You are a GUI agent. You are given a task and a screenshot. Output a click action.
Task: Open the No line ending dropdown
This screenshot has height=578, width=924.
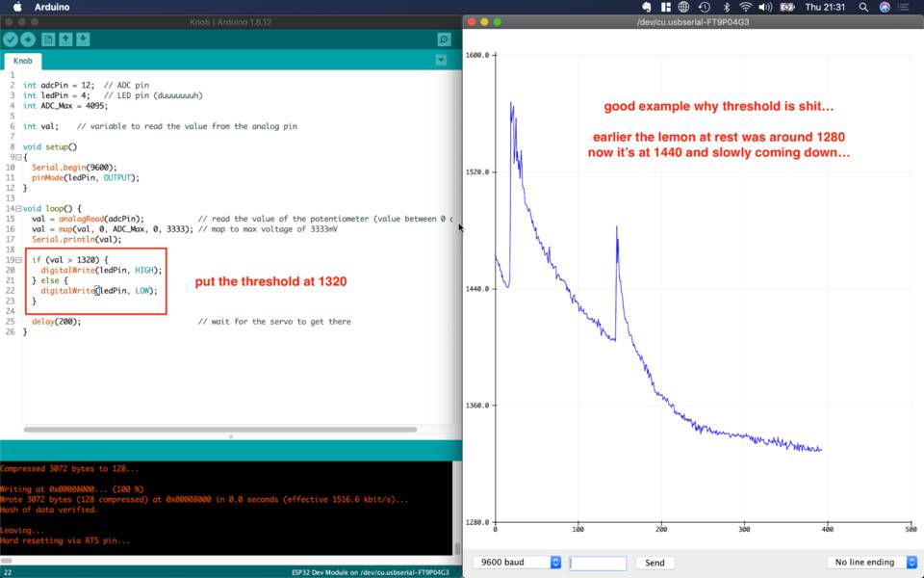coord(872,562)
